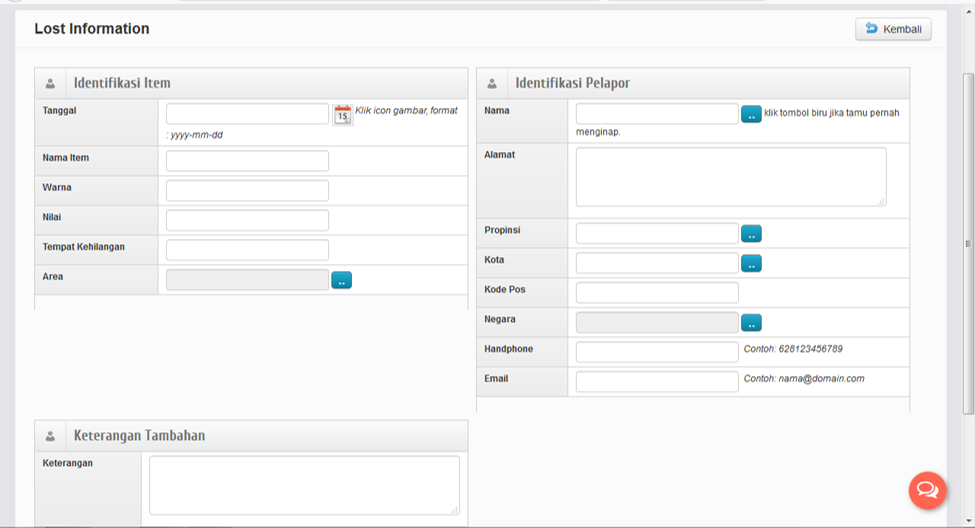Click the Kode Pos input field

pos(657,292)
